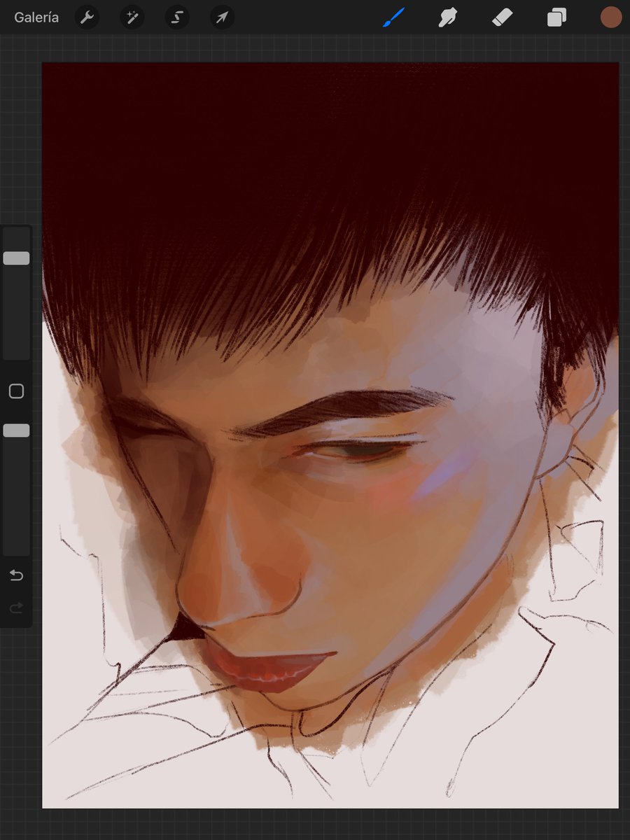Tap the square Modify button in sidebar
630x840 pixels.
pyautogui.click(x=16, y=391)
